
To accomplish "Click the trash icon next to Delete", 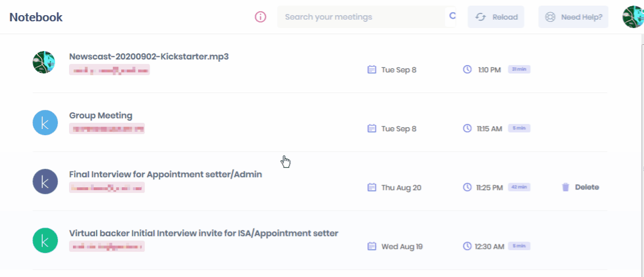I will click(x=565, y=187).
